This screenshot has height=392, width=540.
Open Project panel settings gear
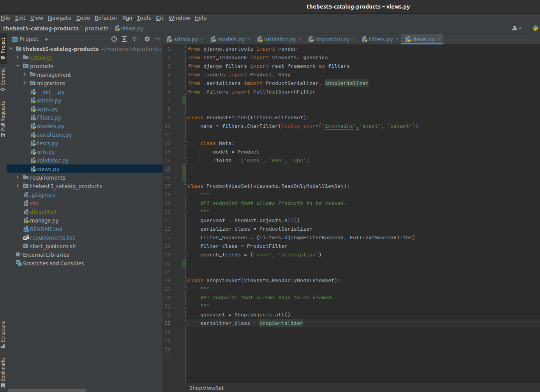[147, 39]
